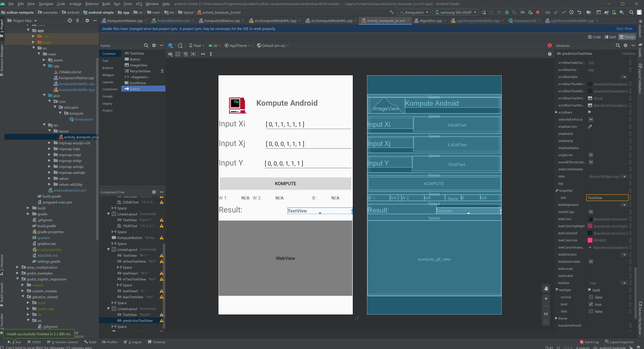
Task: Open the Pixel device dropdown
Action: click(x=197, y=46)
